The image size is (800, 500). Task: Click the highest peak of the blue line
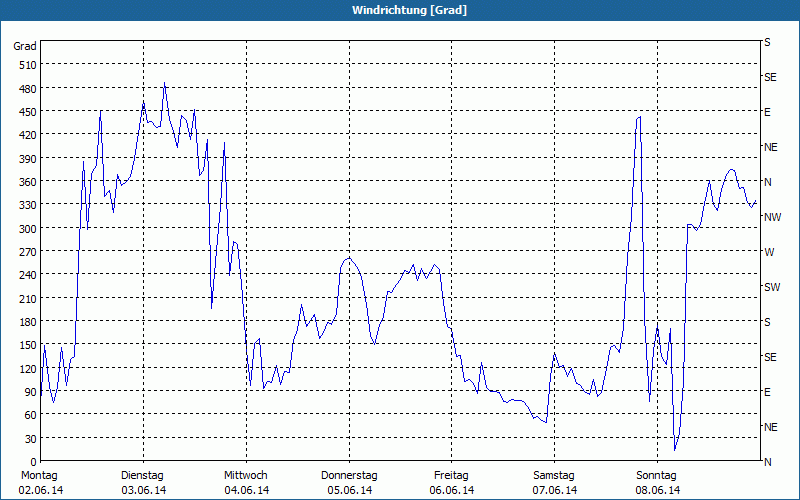(164, 84)
